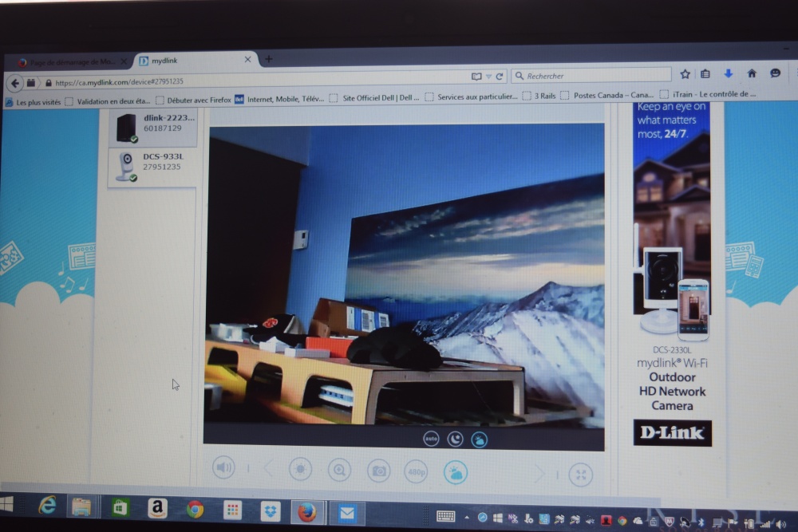The width and height of the screenshot is (798, 532).
Task: Click the D-Link outdoor camera advertisement
Action: (x=672, y=274)
